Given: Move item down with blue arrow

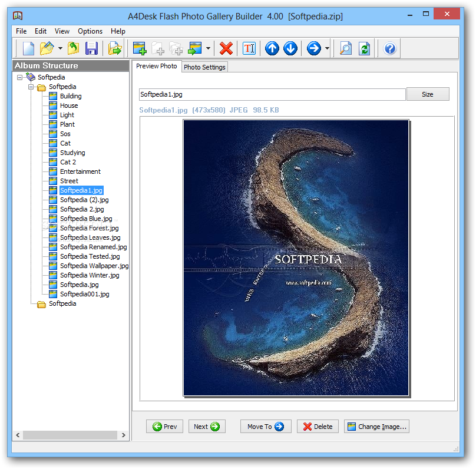Looking at the screenshot, I should pyautogui.click(x=290, y=48).
